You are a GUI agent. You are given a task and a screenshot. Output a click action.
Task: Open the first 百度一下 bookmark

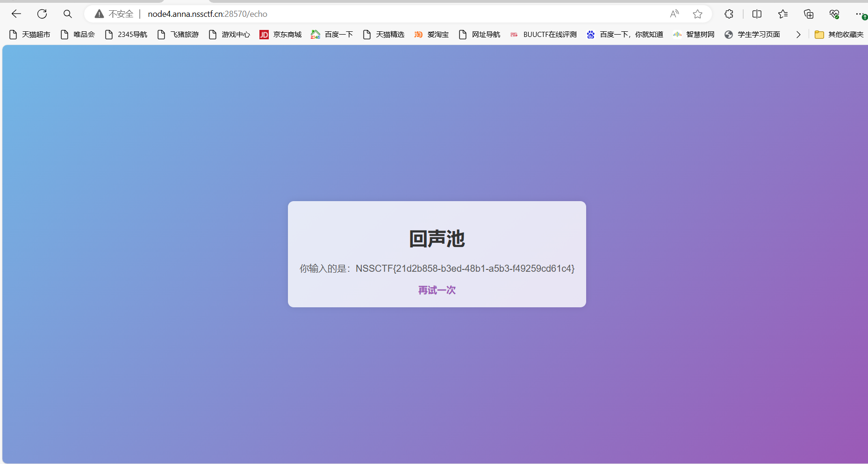[332, 35]
